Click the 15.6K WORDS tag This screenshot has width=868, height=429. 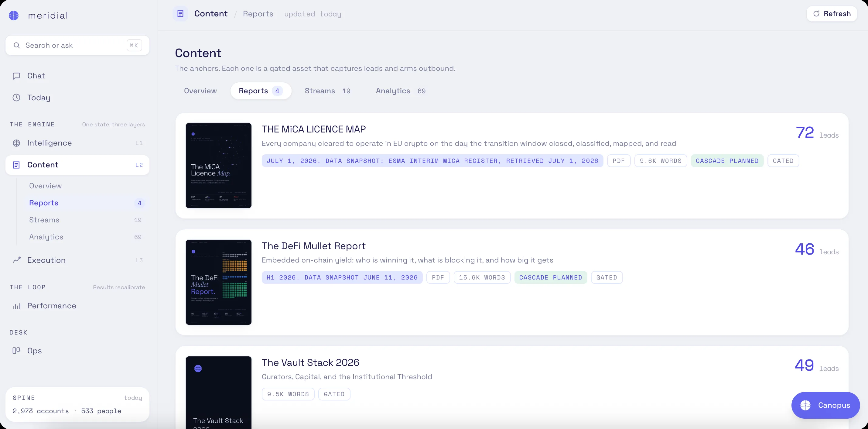tap(482, 277)
